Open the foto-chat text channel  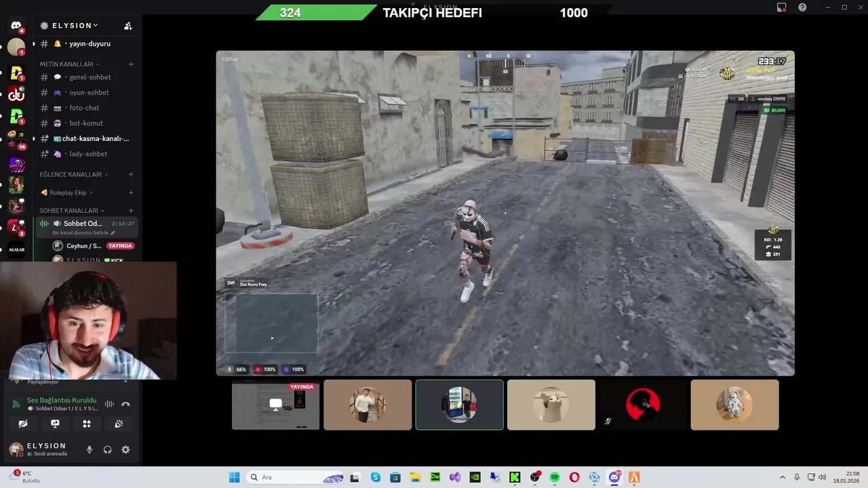click(87, 108)
